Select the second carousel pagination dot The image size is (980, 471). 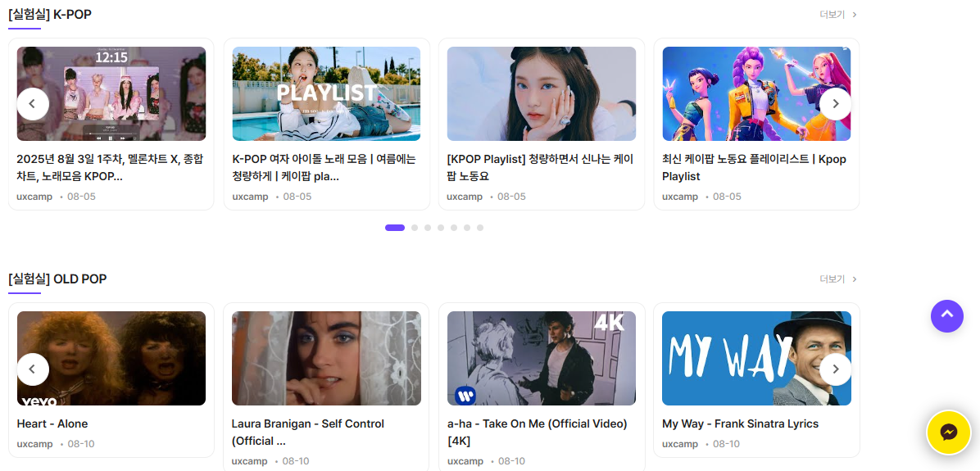coord(415,228)
